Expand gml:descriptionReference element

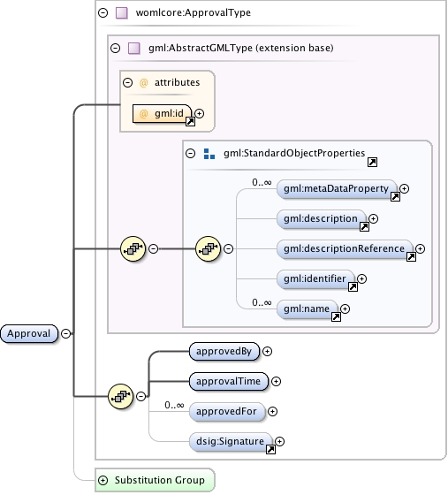click(x=420, y=248)
